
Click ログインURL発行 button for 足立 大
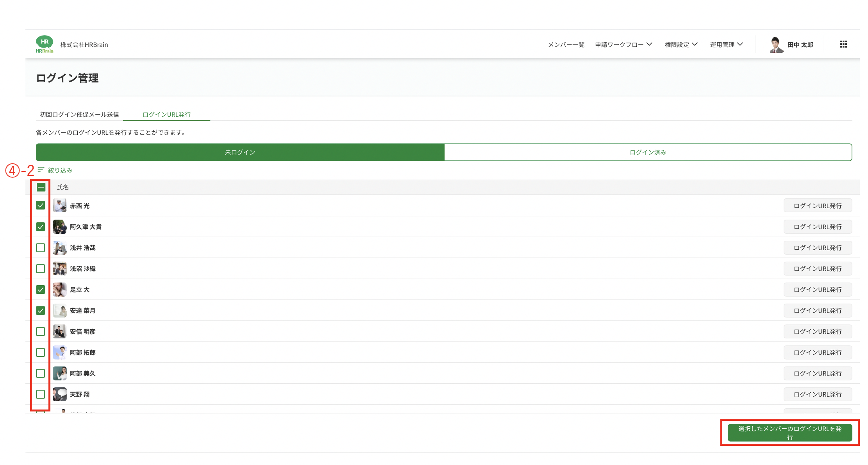pos(818,290)
